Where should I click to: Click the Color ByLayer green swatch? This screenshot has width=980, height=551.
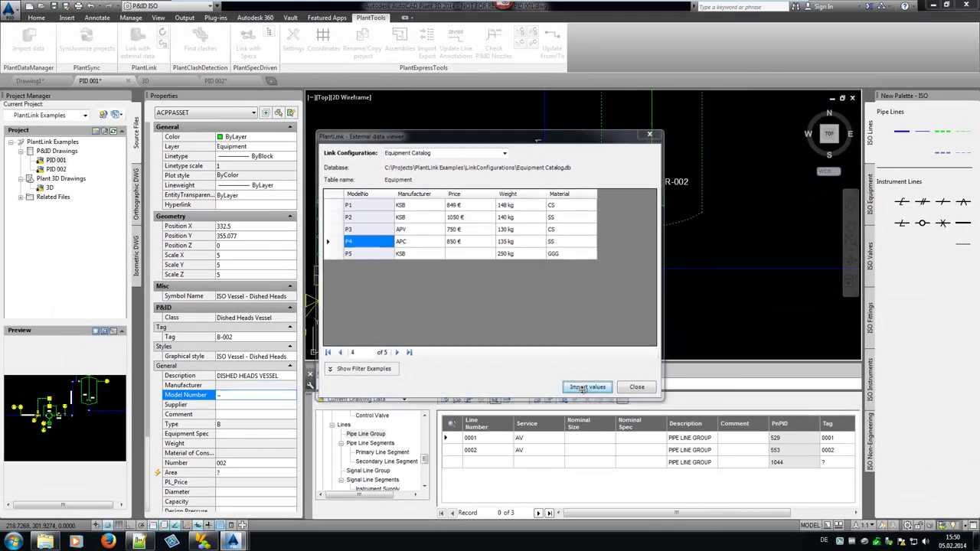pos(220,137)
